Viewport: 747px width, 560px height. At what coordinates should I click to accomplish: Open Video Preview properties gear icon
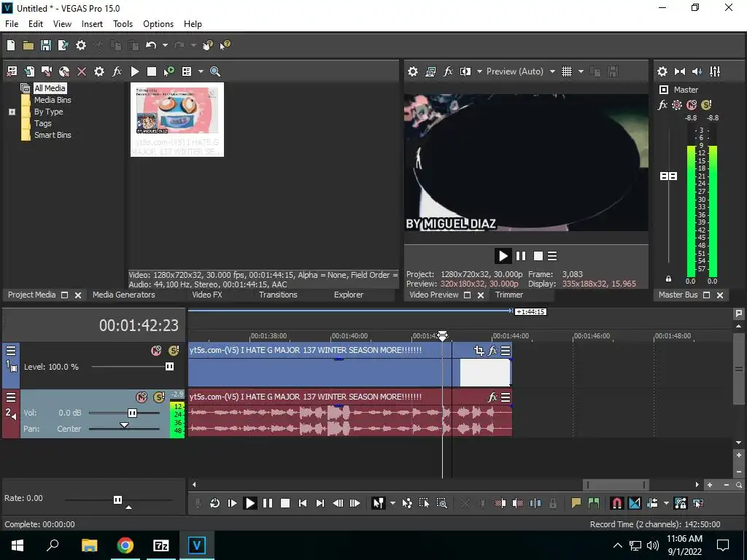413,71
